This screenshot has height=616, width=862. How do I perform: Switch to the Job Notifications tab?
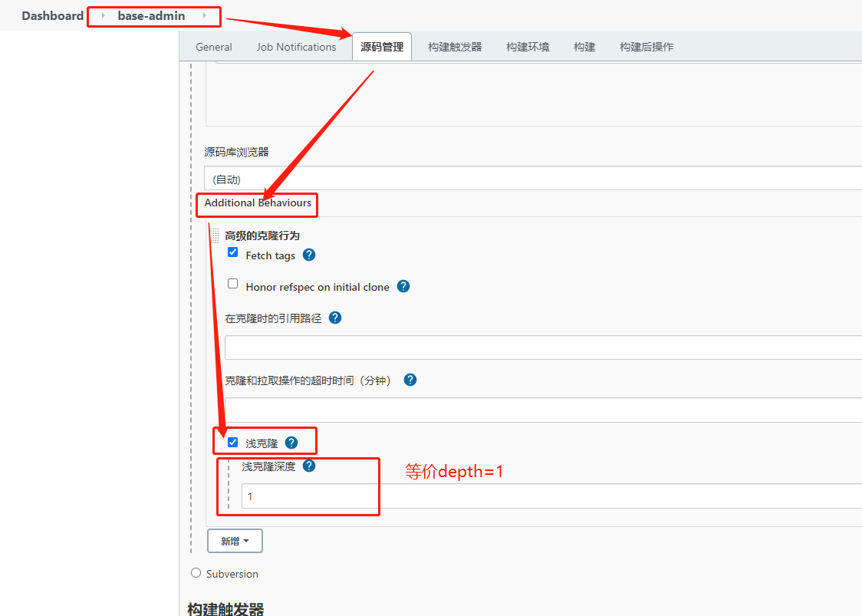pyautogui.click(x=296, y=46)
